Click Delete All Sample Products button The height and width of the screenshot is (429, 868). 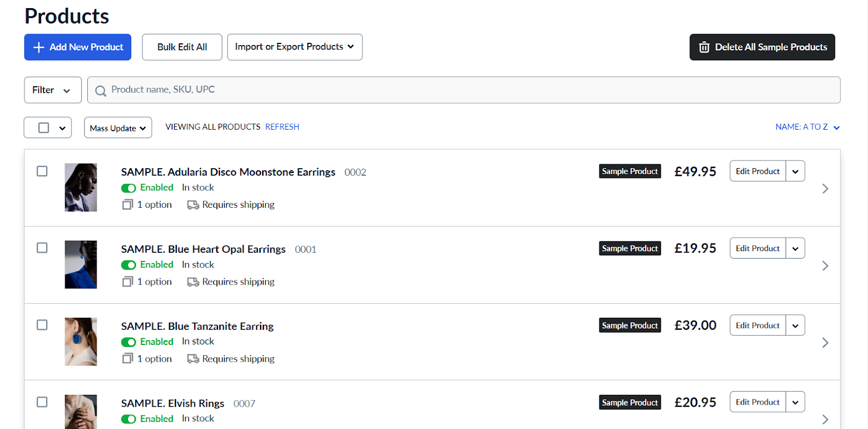[x=762, y=47]
